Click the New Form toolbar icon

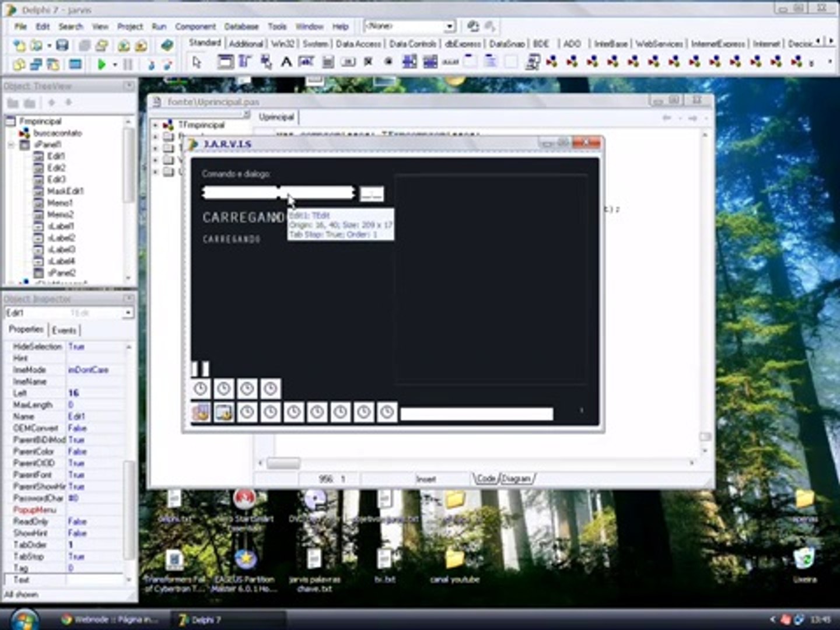pos(75,64)
